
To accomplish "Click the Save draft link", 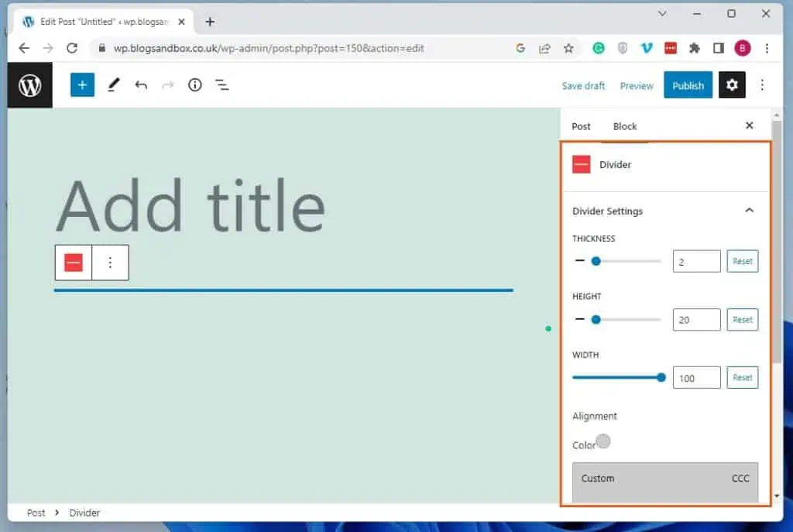I will (583, 85).
